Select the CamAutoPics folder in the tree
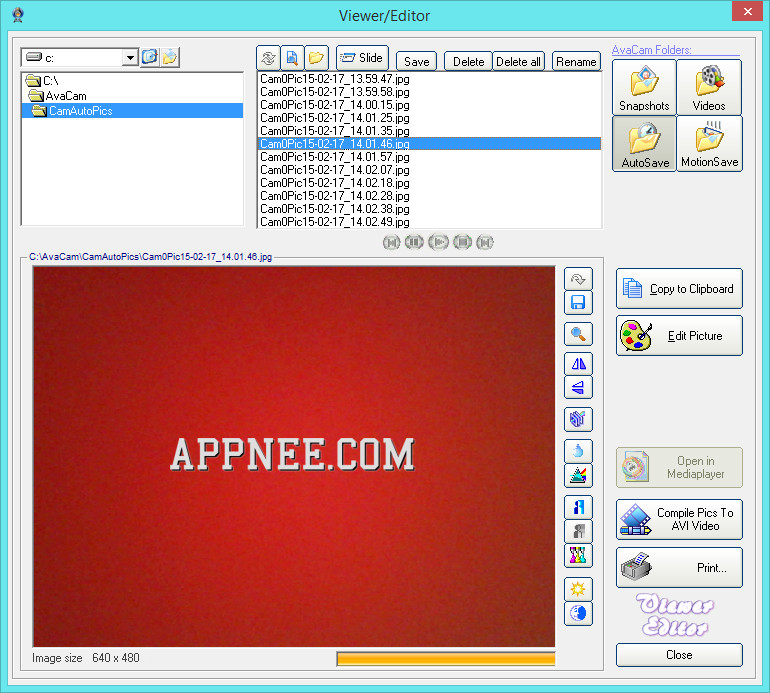This screenshot has width=770, height=693. tap(133, 111)
